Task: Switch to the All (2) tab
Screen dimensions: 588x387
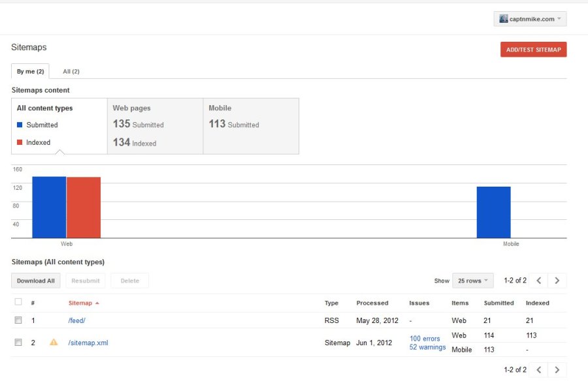Action: [x=71, y=71]
